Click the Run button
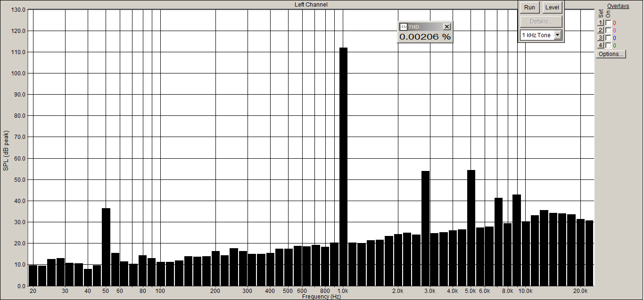644x300 pixels. (x=529, y=8)
